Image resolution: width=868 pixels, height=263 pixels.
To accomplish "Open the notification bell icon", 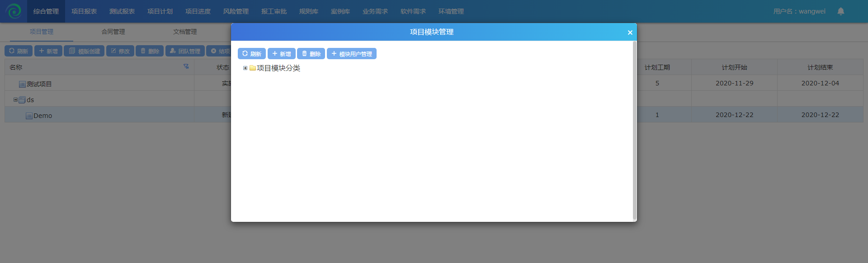I will (x=841, y=11).
